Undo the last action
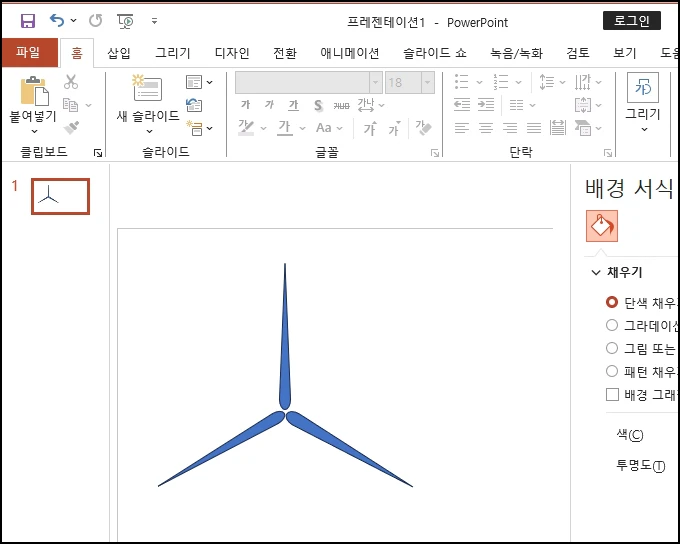Screen dimensions: 680x544 (x=57, y=20)
